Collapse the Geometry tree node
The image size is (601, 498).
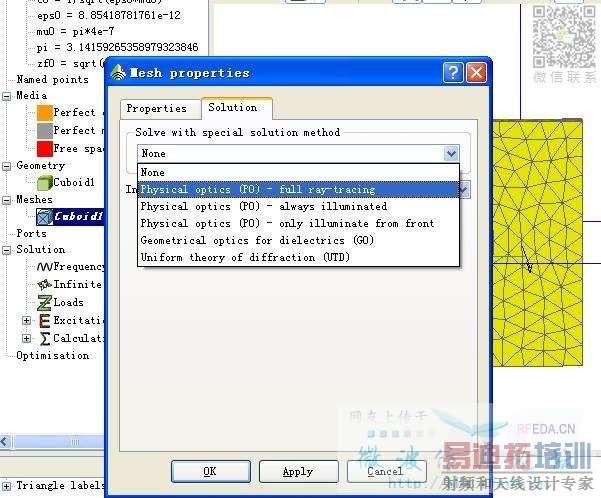7,166
